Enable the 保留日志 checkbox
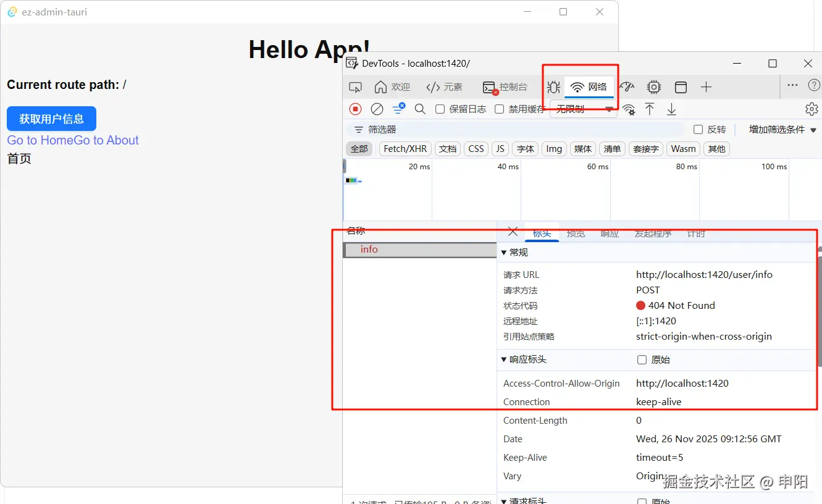Image resolution: width=822 pixels, height=504 pixels. tap(440, 109)
